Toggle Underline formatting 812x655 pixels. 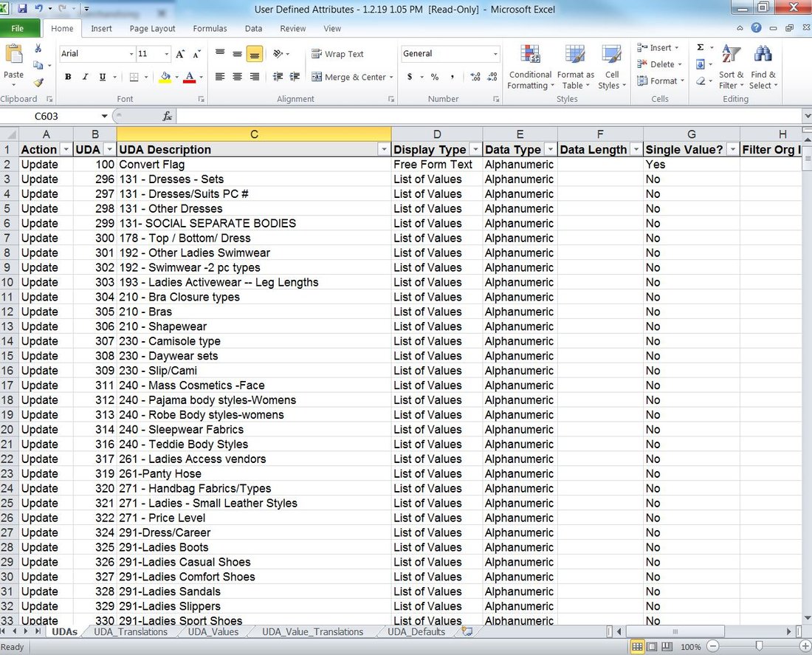pyautogui.click(x=103, y=77)
